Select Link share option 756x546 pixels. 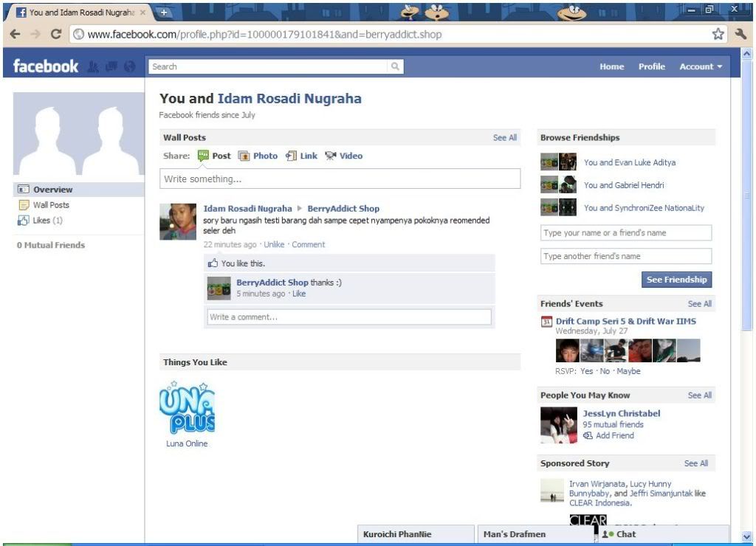pyautogui.click(x=301, y=156)
